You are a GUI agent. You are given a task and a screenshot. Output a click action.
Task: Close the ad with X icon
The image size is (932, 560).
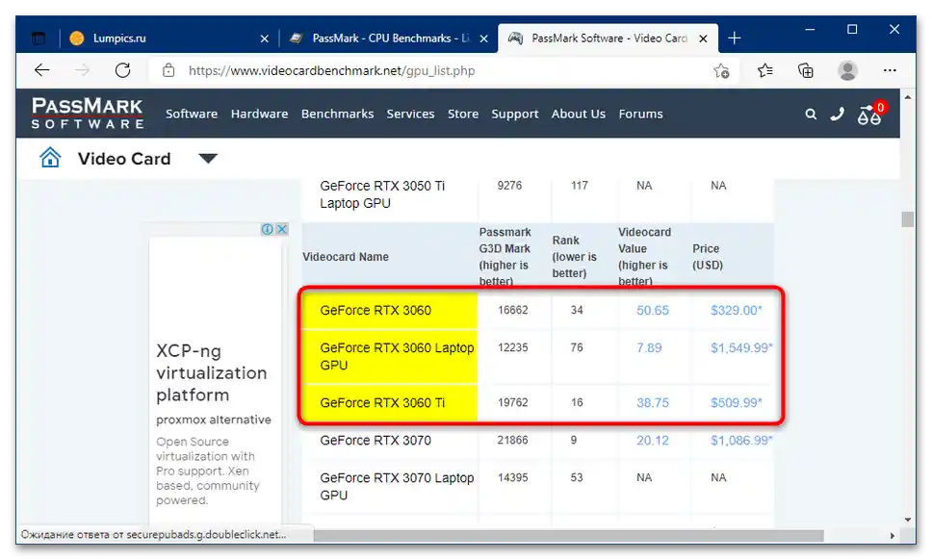click(x=282, y=229)
